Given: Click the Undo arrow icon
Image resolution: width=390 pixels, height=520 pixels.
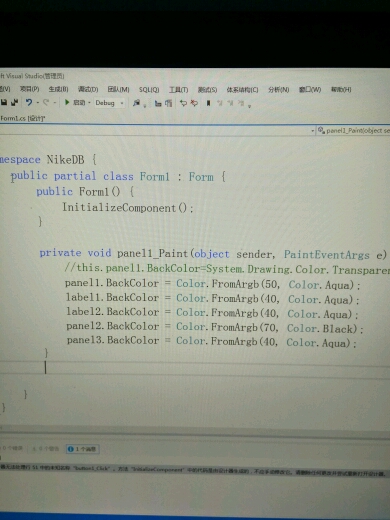Looking at the screenshot, I should [29, 102].
